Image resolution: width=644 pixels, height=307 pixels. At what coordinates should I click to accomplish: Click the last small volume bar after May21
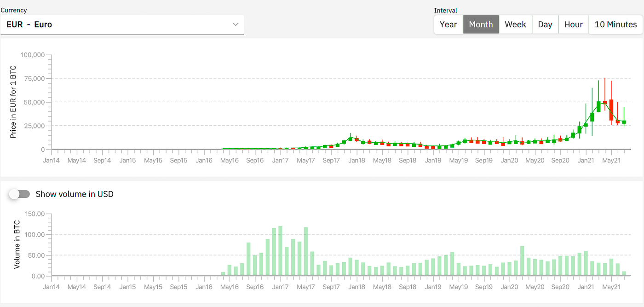pos(624,273)
